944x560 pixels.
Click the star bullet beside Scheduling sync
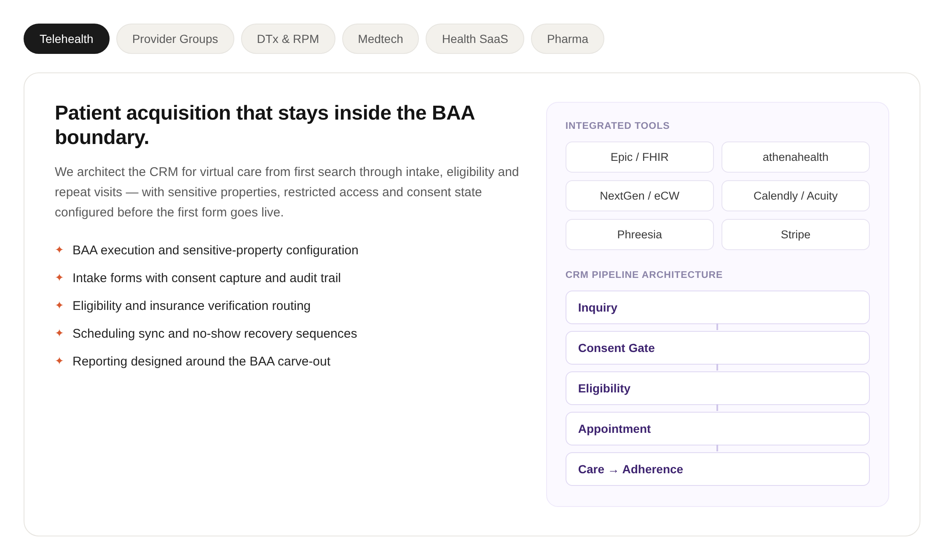click(x=59, y=333)
